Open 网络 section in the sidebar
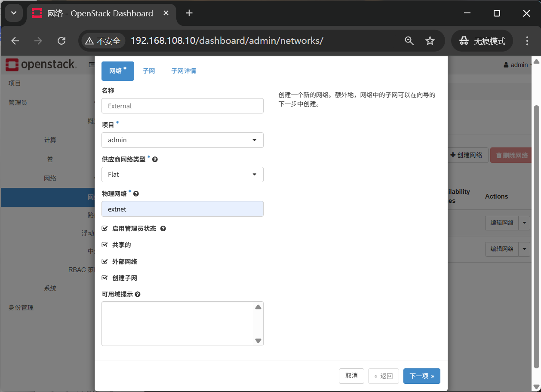 [x=50, y=178]
